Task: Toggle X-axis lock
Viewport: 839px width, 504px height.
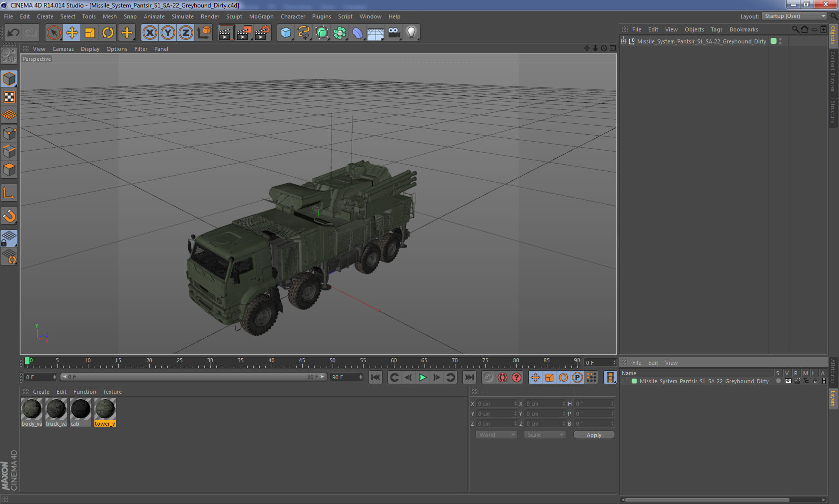Action: tap(149, 33)
